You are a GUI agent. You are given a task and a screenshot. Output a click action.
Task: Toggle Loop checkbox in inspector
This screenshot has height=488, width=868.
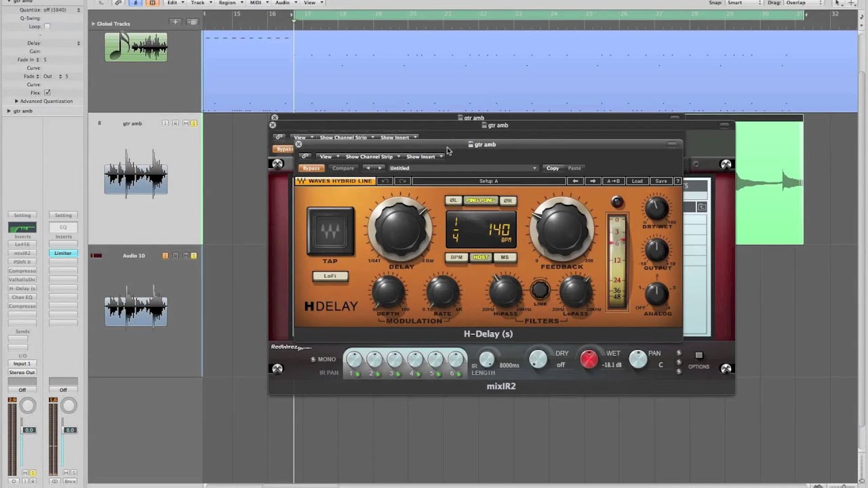[x=47, y=26]
